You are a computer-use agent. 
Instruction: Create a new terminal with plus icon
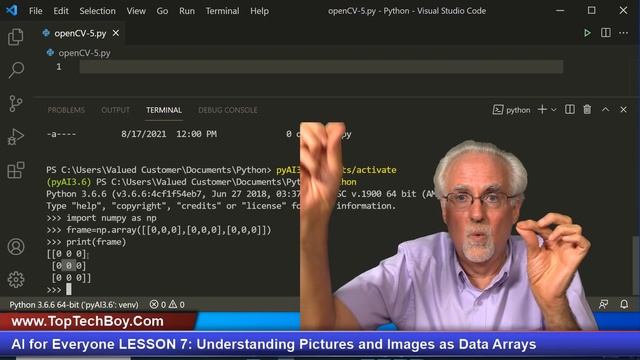(542, 109)
